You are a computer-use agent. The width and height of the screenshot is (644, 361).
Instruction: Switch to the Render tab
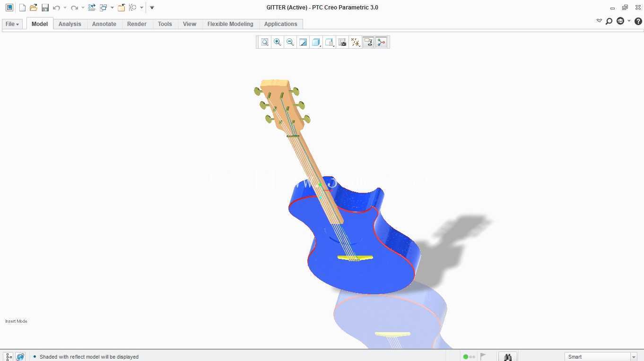click(137, 24)
